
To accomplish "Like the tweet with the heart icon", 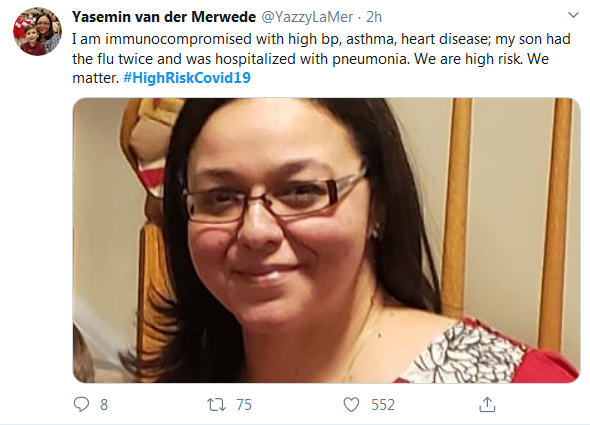I will [351, 405].
